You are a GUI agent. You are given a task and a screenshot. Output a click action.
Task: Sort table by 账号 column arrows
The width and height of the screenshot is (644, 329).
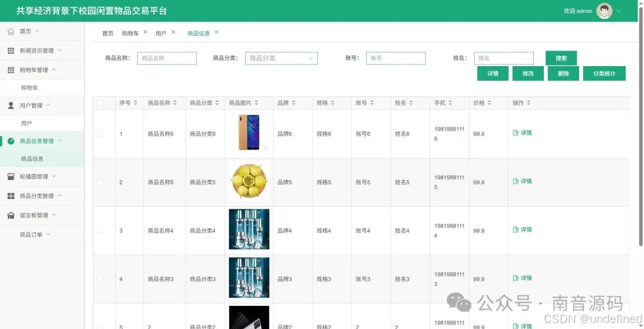coord(371,103)
